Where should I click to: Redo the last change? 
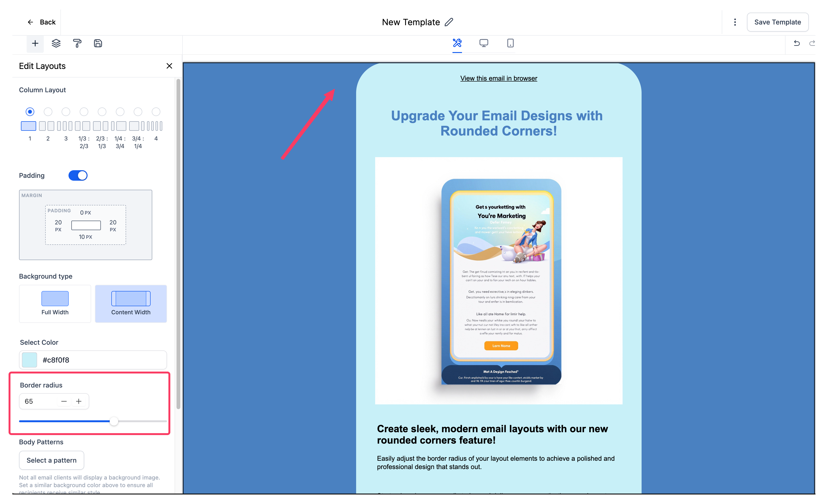coord(812,43)
